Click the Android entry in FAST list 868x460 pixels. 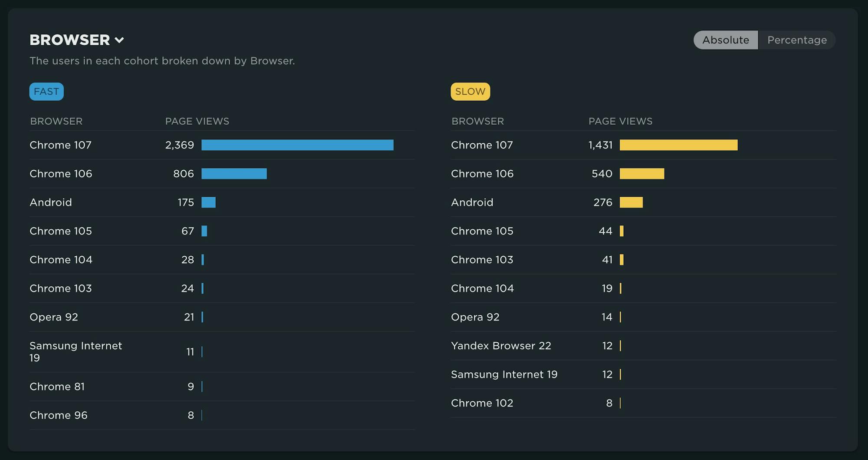[50, 202]
